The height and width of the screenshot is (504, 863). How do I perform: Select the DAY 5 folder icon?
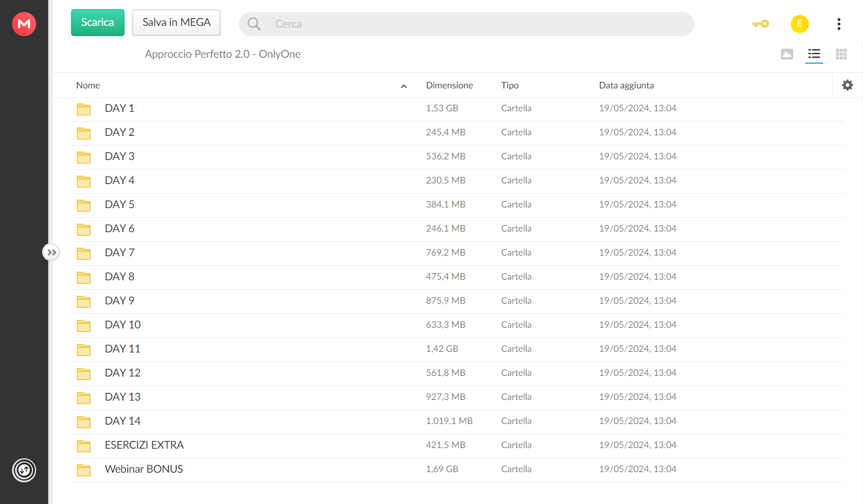pos(84,205)
